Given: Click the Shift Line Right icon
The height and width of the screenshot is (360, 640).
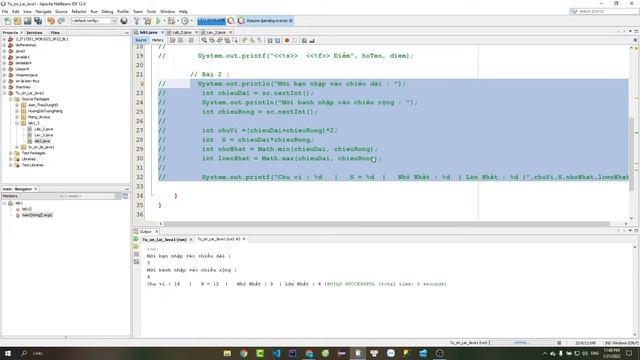Looking at the screenshot, I should pyautogui.click(x=278, y=40).
